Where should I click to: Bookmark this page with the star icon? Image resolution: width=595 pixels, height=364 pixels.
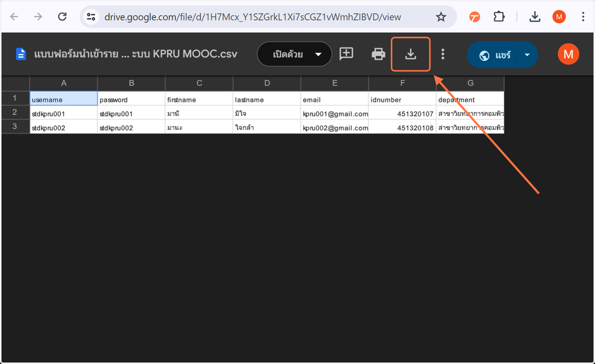[441, 17]
